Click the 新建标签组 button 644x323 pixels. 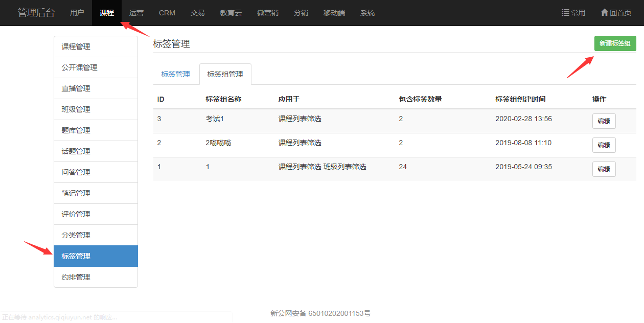pos(615,43)
